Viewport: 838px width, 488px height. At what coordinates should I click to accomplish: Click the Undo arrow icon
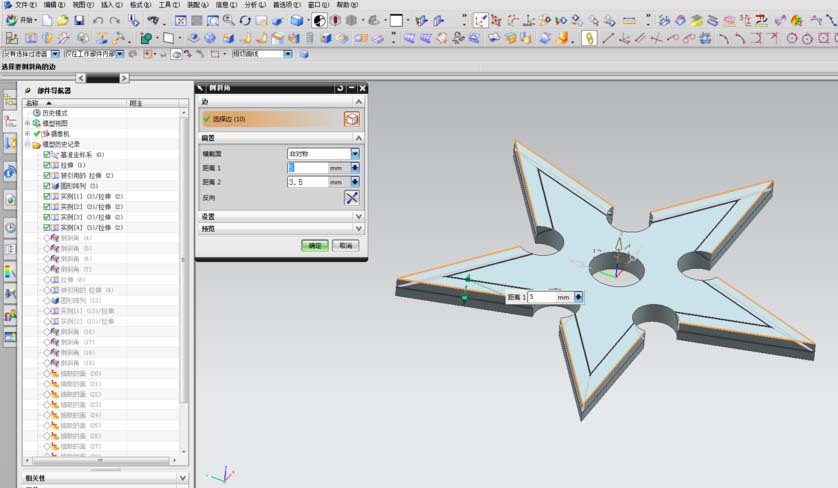(98, 20)
